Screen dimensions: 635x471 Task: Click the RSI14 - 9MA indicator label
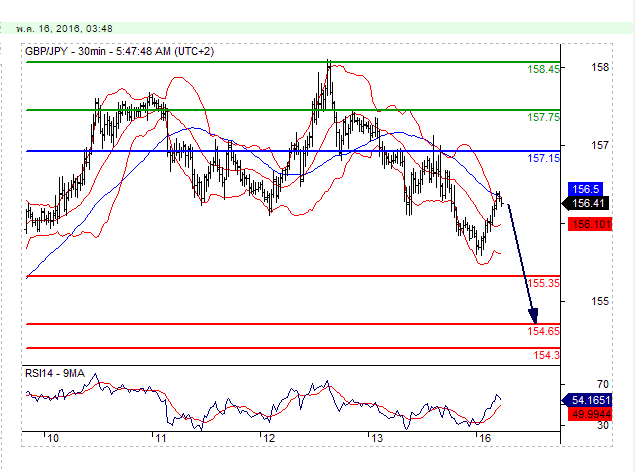55,373
